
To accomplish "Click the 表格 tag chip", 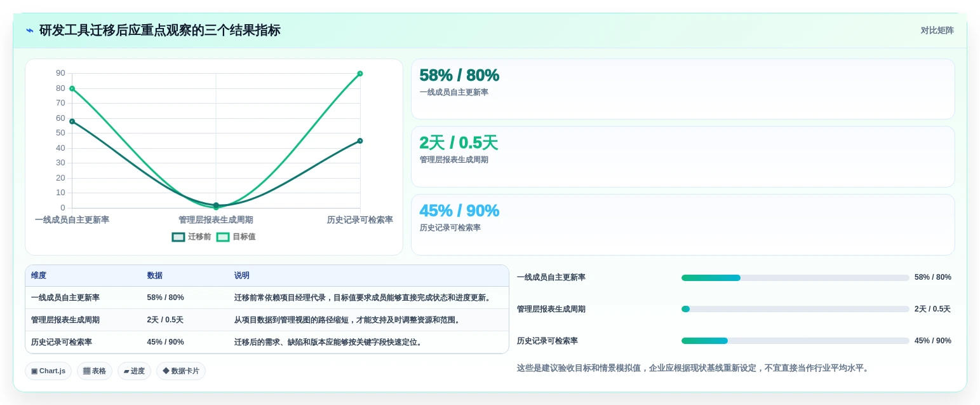I will 95,371.
